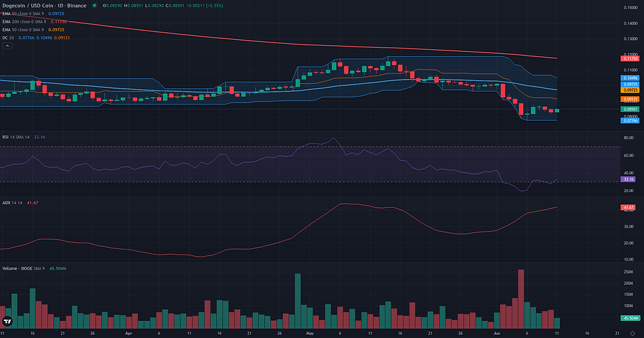Click the green 45.504M volume axis label
The width and height of the screenshot is (644, 338).
click(x=630, y=318)
